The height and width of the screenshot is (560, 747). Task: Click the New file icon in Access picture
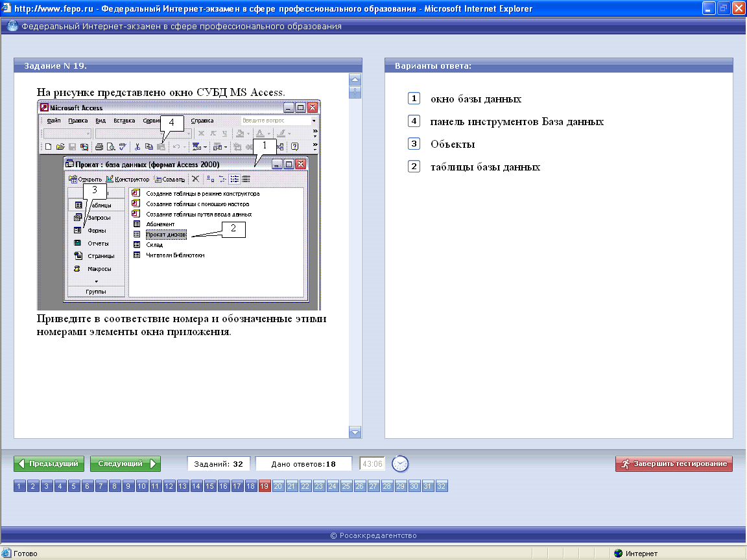click(x=48, y=146)
